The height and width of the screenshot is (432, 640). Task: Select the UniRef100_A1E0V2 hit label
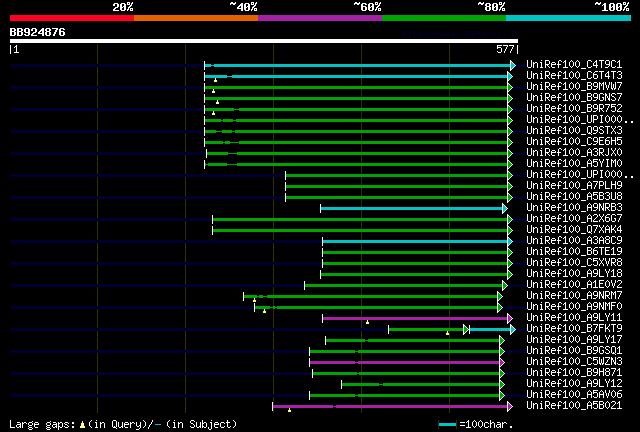tap(574, 285)
